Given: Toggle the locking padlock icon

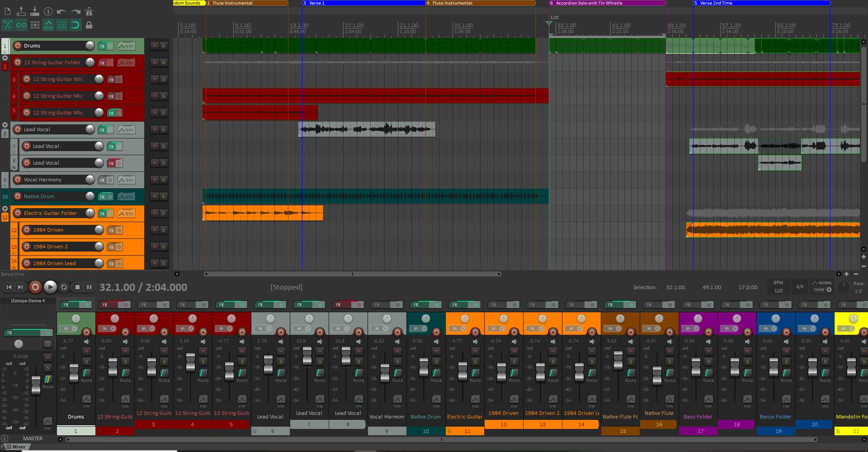Looking at the screenshot, I should (89, 25).
